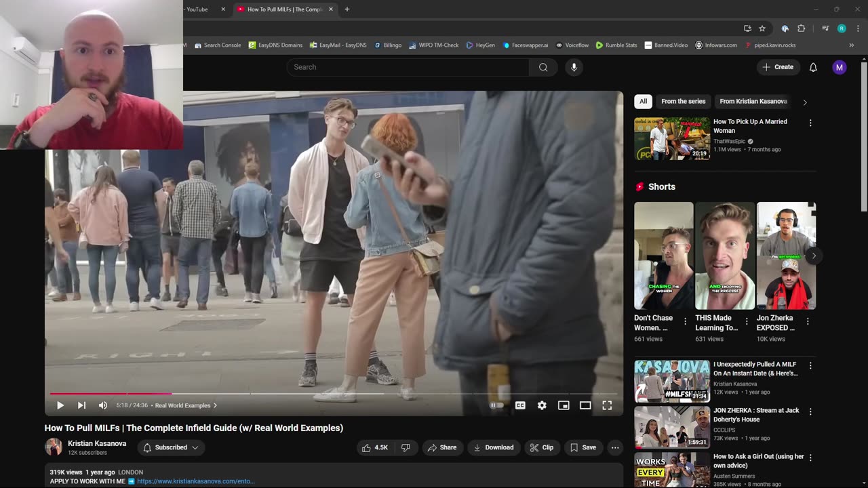Viewport: 868px width, 488px height.
Task: Switch to theater mode
Action: point(585,405)
